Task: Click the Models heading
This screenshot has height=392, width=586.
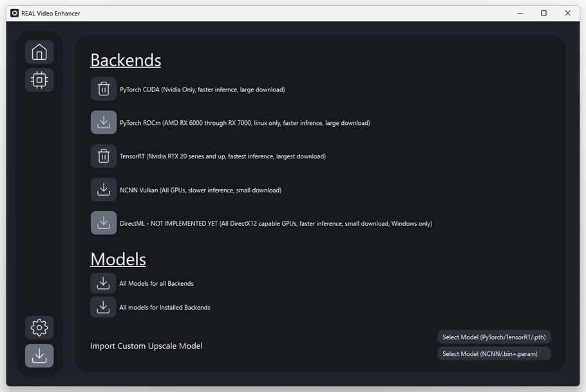Action: [x=118, y=259]
